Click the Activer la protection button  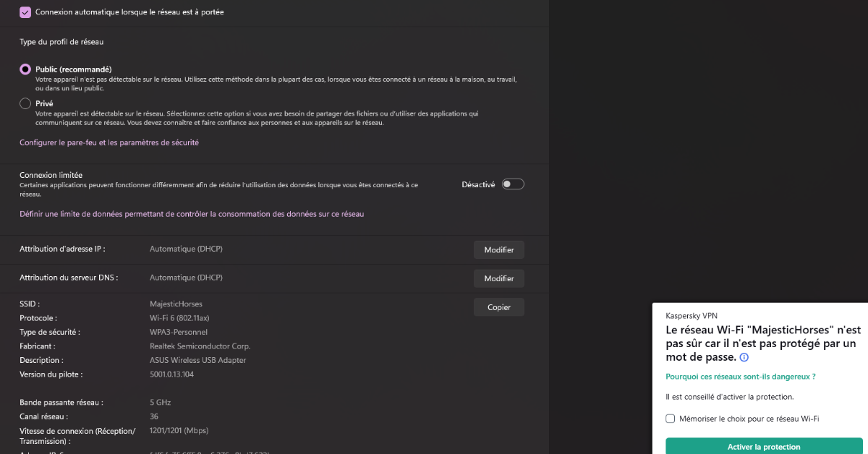pos(764,446)
